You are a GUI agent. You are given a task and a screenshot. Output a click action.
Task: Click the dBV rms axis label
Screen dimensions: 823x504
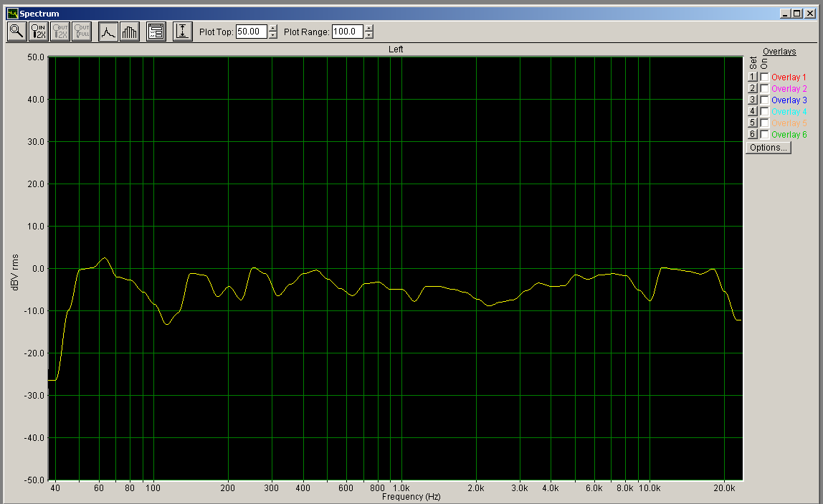[x=14, y=272]
